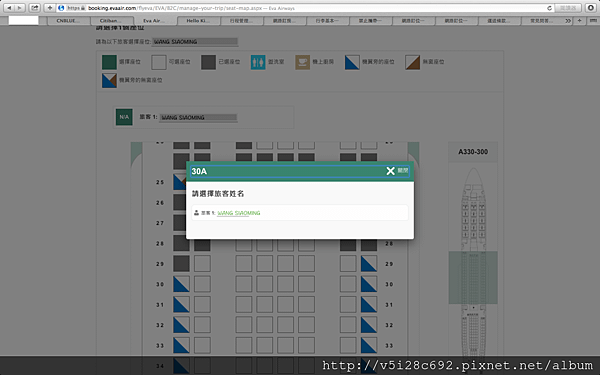Select wing seat 33K on the right side
The image size is (600, 375).
(369, 345)
